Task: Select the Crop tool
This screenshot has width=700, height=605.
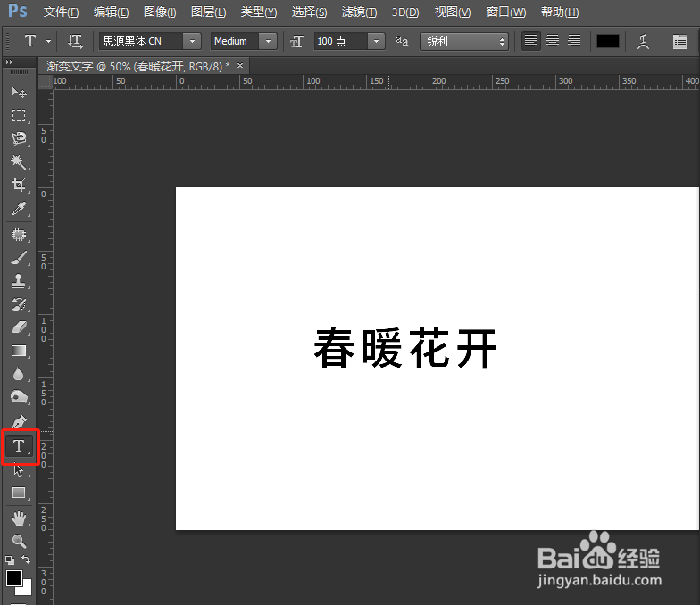Action: 18,186
